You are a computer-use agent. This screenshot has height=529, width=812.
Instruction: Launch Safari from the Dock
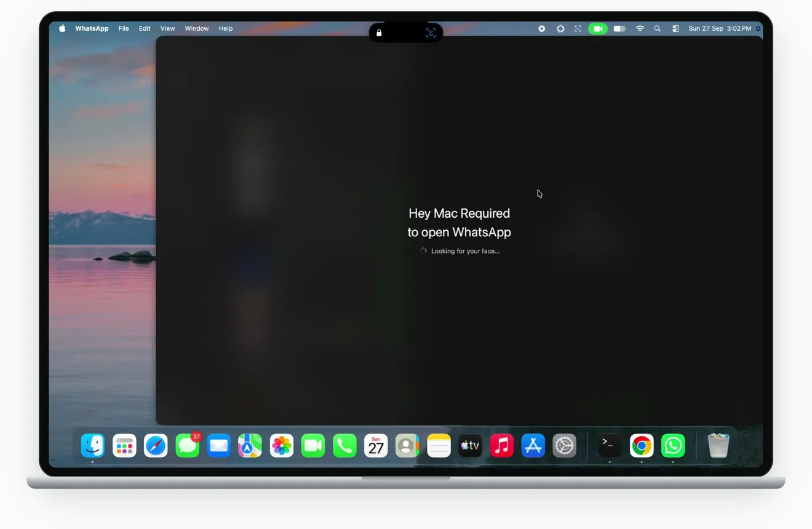point(156,446)
